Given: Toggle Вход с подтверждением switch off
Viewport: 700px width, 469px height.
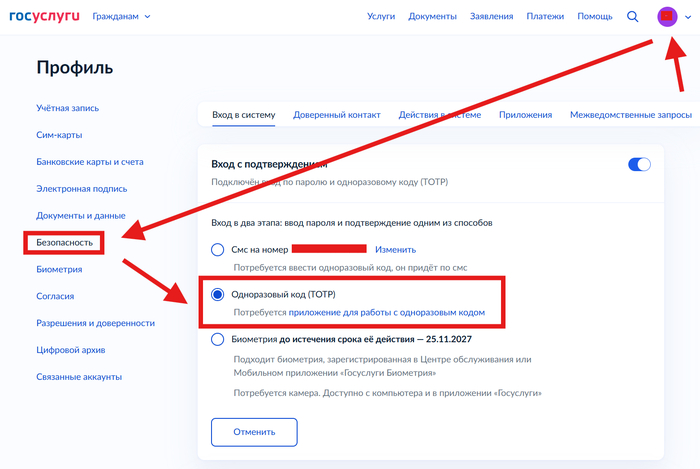Looking at the screenshot, I should click(639, 164).
